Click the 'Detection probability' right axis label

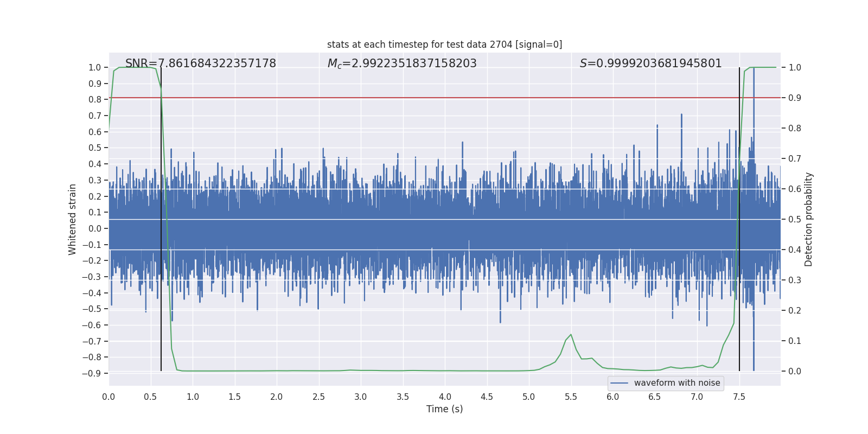[808, 219]
